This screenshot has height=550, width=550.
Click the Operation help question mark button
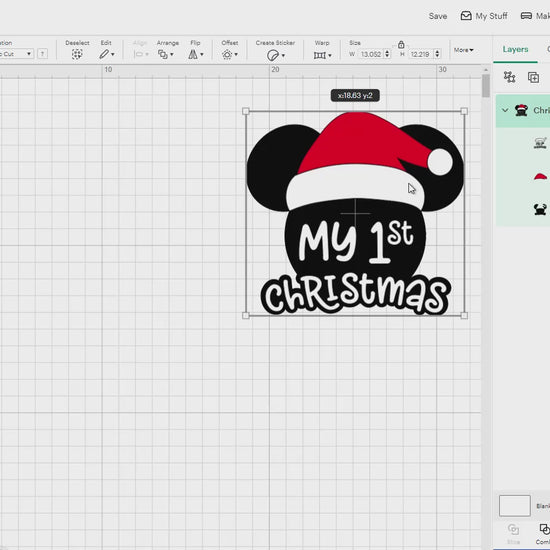tap(42, 54)
